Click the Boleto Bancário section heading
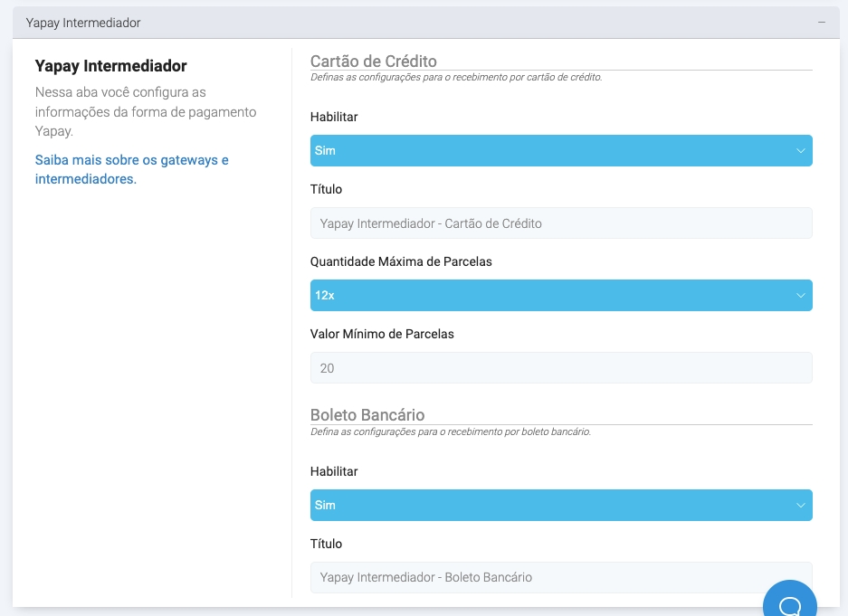Screen dimensions: 848x616 pos(367,415)
